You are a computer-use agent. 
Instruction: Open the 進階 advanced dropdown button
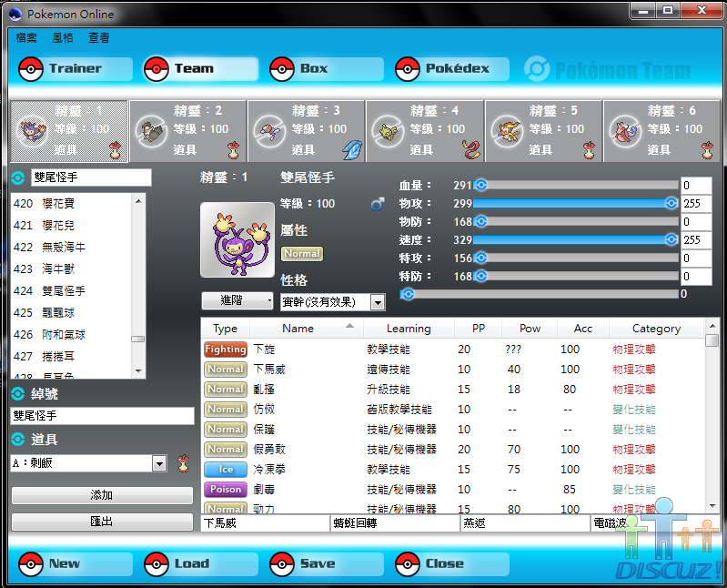237,300
